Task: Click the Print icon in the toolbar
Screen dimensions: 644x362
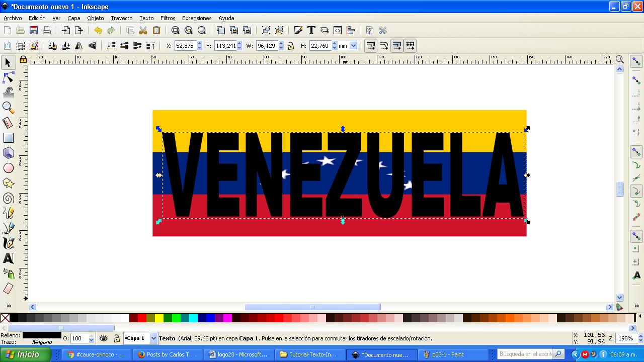Action: 47,31
